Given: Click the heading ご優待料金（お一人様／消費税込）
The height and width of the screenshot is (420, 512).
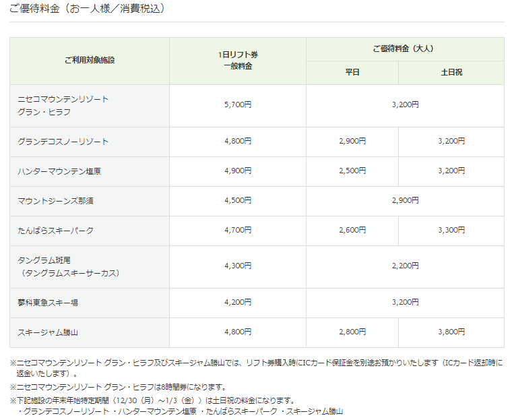Looking at the screenshot, I should 86,8.
